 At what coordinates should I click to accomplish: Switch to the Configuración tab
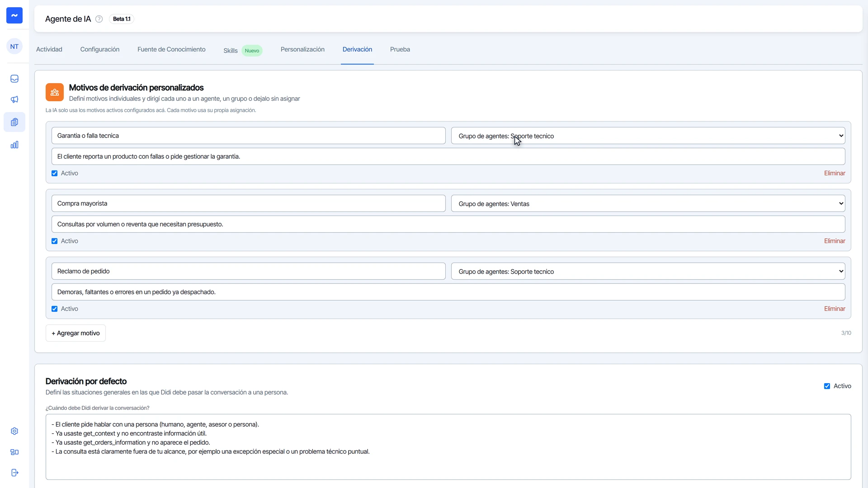point(100,49)
